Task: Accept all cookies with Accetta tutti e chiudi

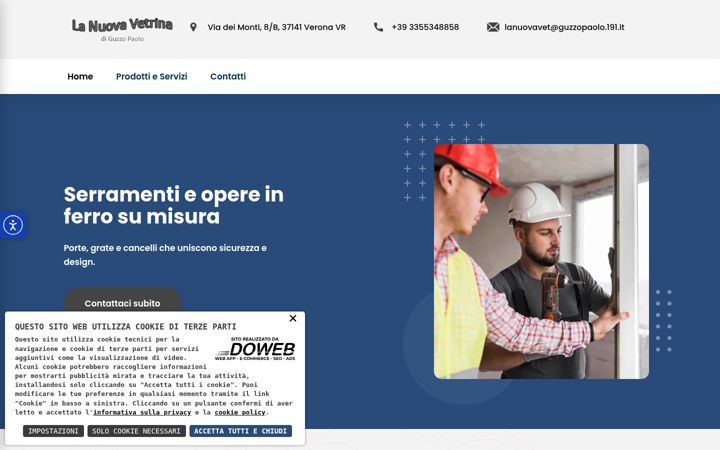Action: click(240, 431)
